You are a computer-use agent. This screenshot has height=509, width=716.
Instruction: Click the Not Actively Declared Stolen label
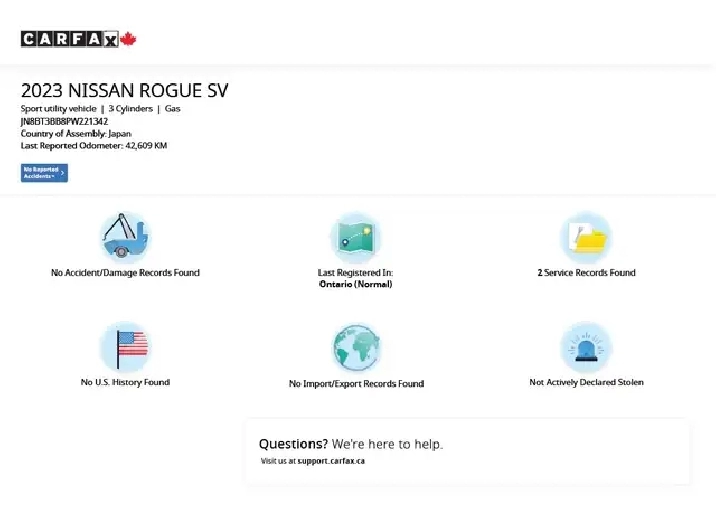586,382
